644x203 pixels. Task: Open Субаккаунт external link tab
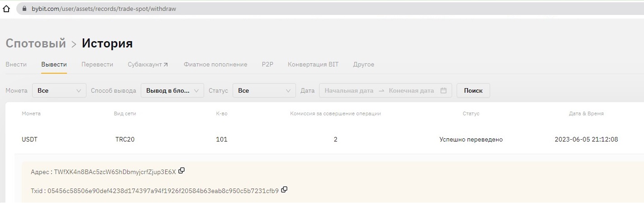point(148,65)
